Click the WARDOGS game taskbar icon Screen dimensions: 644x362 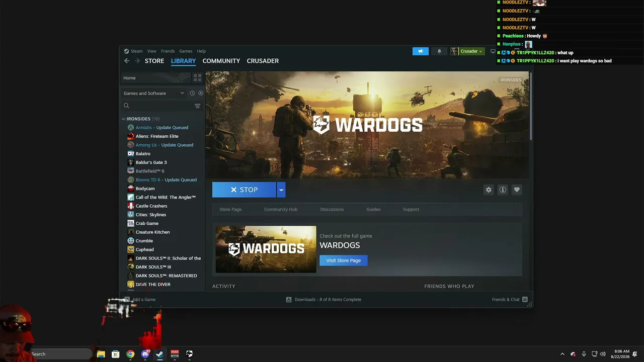tap(189, 354)
